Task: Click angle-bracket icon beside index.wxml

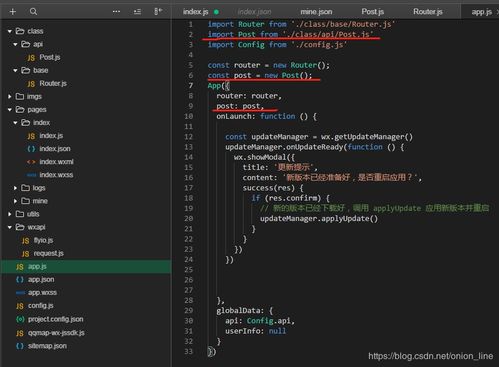Action: pyautogui.click(x=31, y=162)
